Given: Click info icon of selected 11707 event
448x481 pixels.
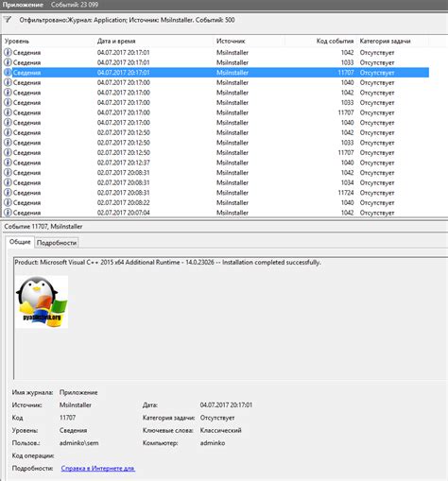Looking at the screenshot, I should pyautogui.click(x=8, y=73).
